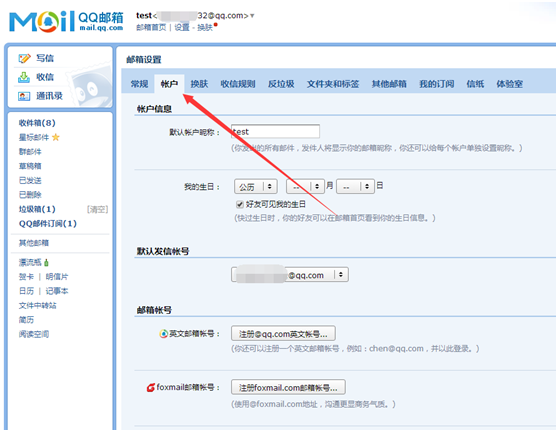Screen dimensions: 558x432
Task: Expand the account arrow beside the email address
Action: (252, 16)
